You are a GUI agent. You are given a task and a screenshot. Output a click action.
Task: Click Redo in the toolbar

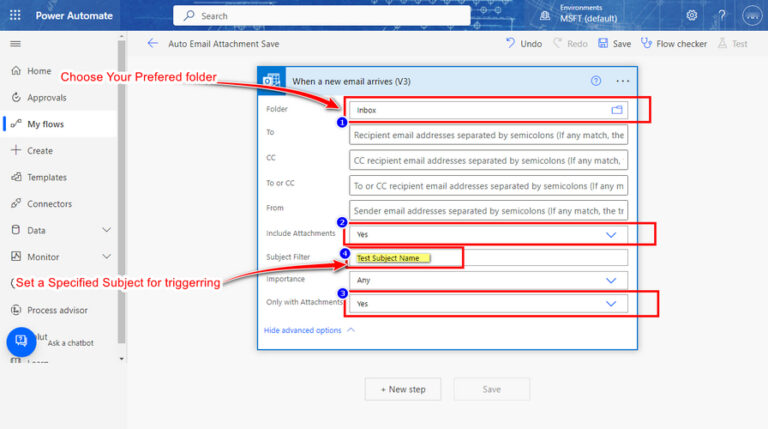(570, 44)
